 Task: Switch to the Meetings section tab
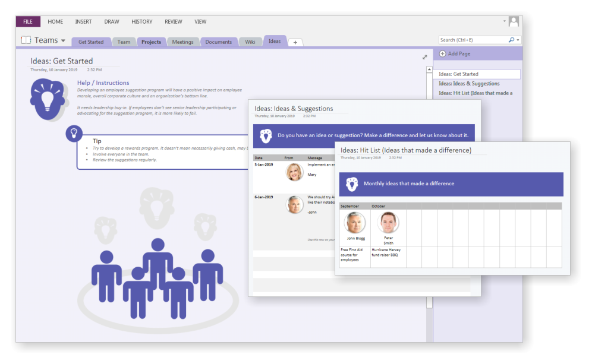click(182, 42)
